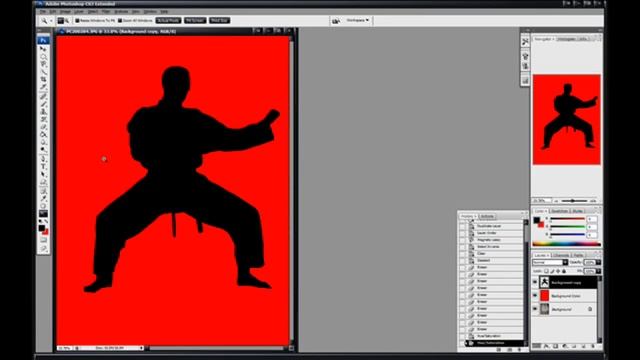This screenshot has height=360, width=640.
Task: Enable Resize Windows To Fit checkbox
Action: point(77,20)
